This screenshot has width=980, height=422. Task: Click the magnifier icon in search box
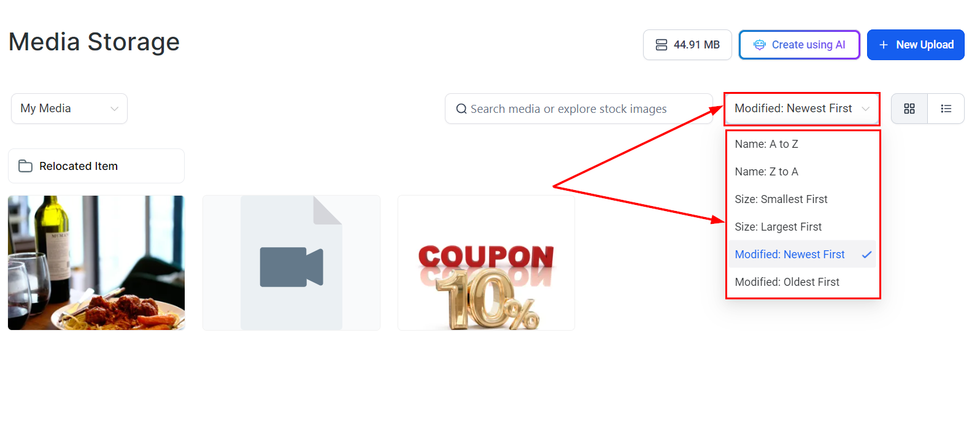[461, 109]
